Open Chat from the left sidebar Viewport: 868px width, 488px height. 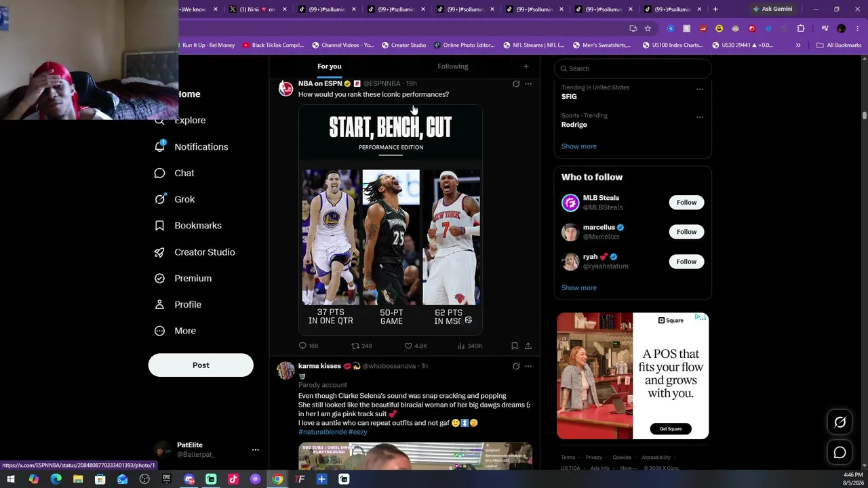point(174,173)
